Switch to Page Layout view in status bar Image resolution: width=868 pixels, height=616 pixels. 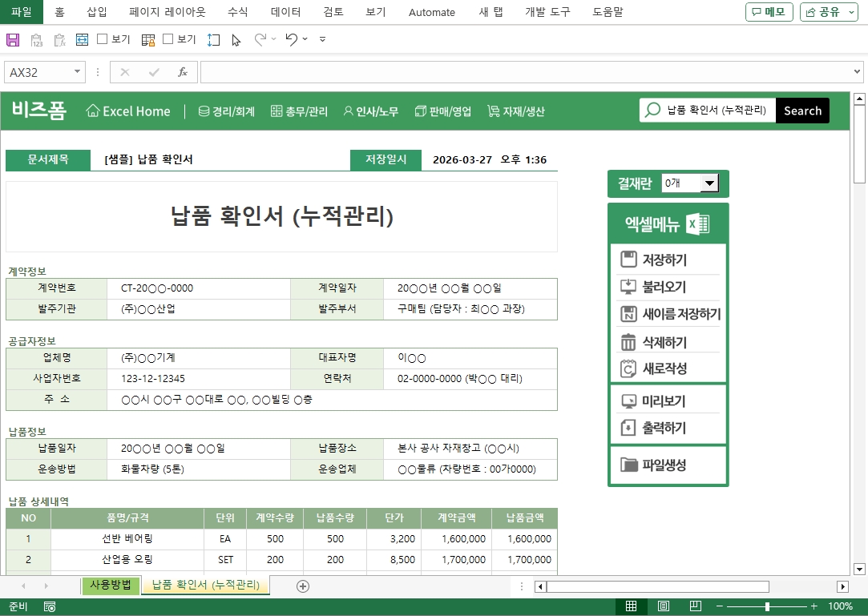(664, 606)
